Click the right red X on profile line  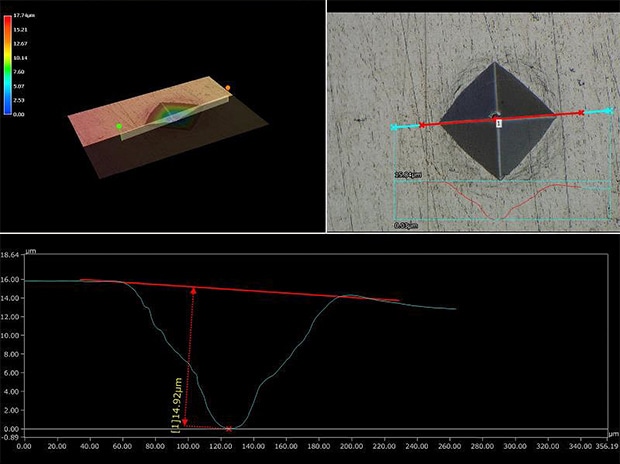point(580,113)
